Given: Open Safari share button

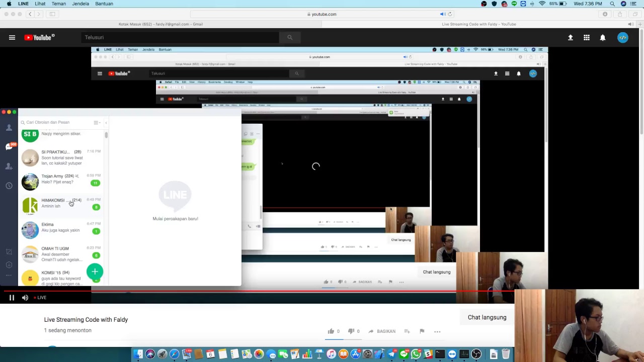Looking at the screenshot, I should tap(620, 14).
